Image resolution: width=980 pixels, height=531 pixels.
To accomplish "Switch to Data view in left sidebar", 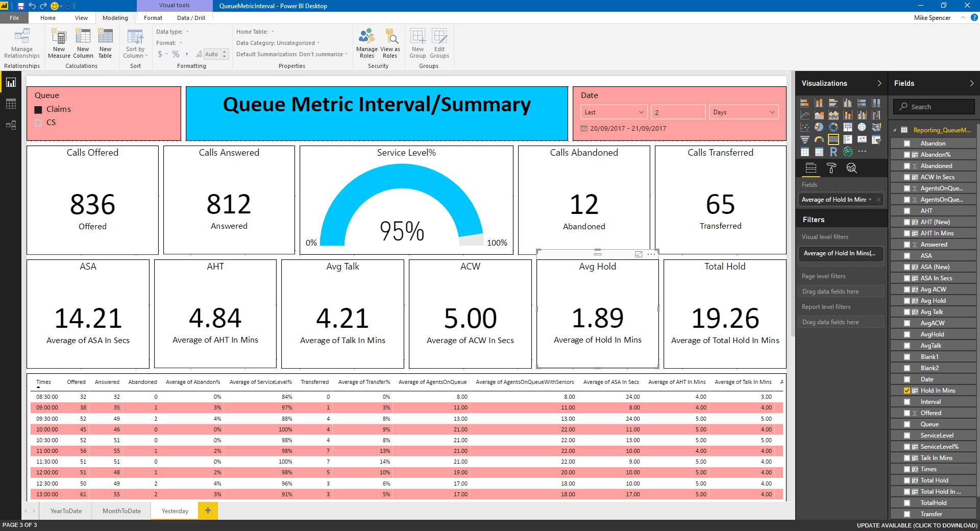I will coord(11,104).
